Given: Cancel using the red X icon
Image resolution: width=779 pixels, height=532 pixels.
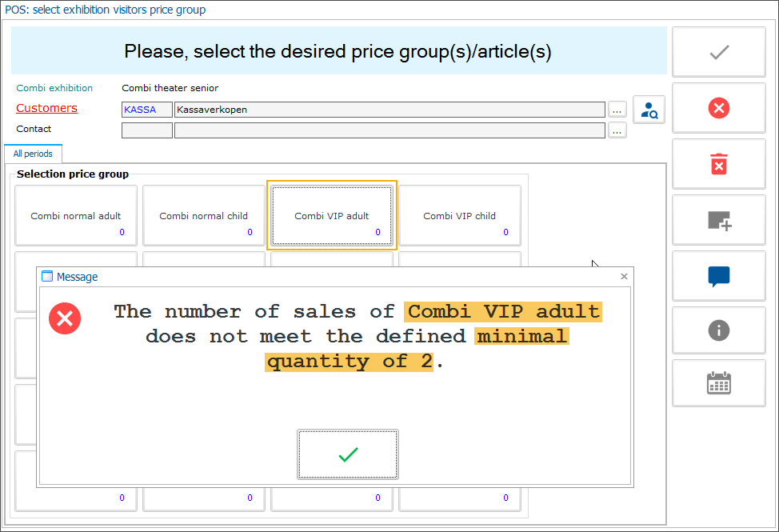Looking at the screenshot, I should point(717,107).
